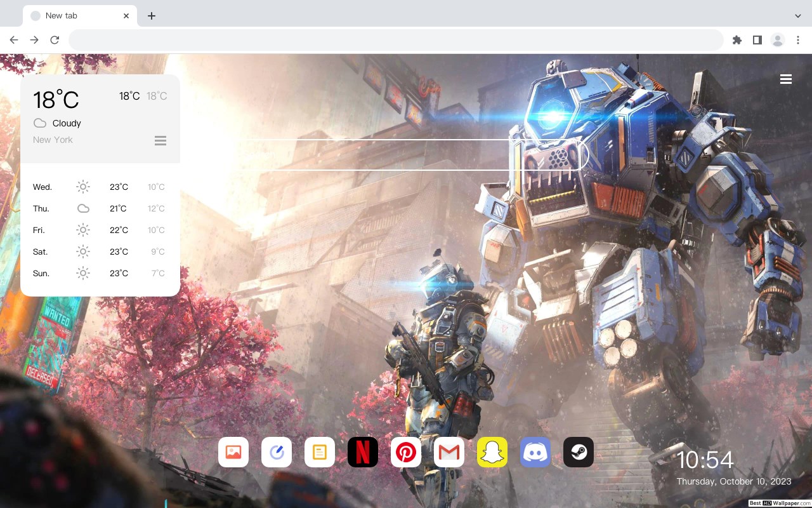Open the Steam shortcut
This screenshot has height=508, width=812.
[x=579, y=452]
